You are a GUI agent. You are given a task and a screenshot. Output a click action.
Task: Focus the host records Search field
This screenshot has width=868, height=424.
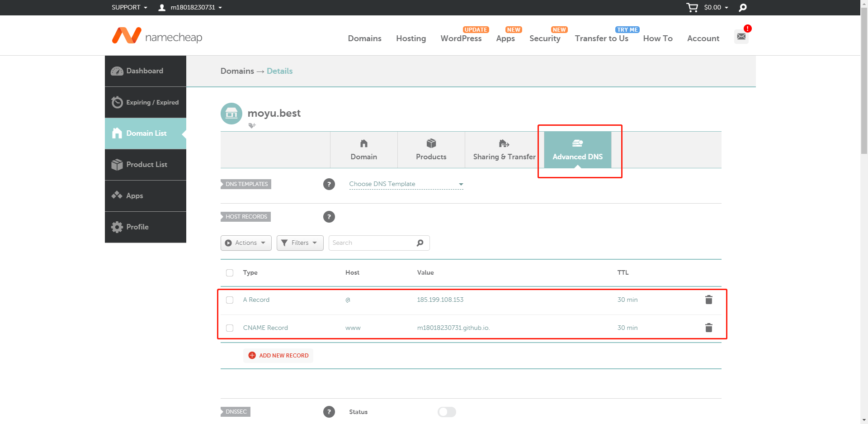379,243
